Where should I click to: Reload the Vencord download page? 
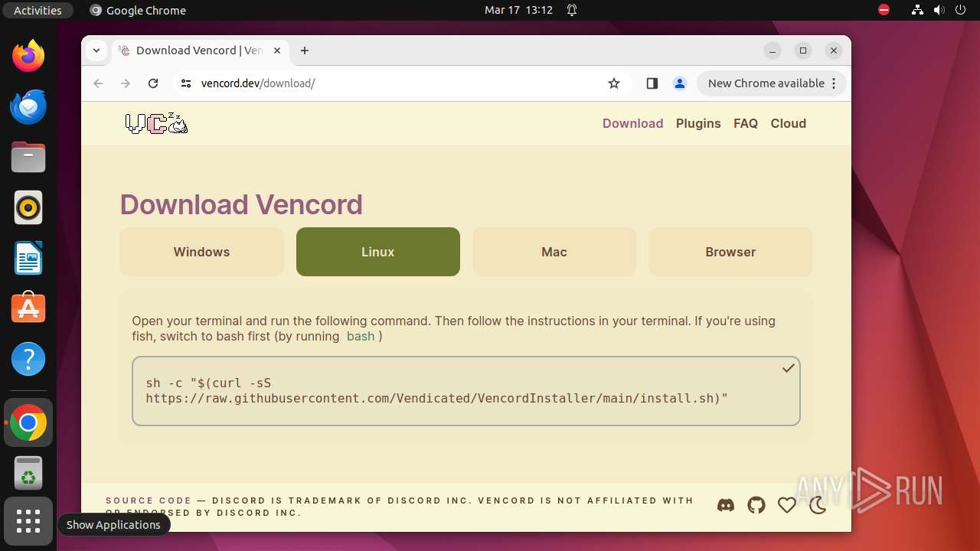tap(153, 83)
